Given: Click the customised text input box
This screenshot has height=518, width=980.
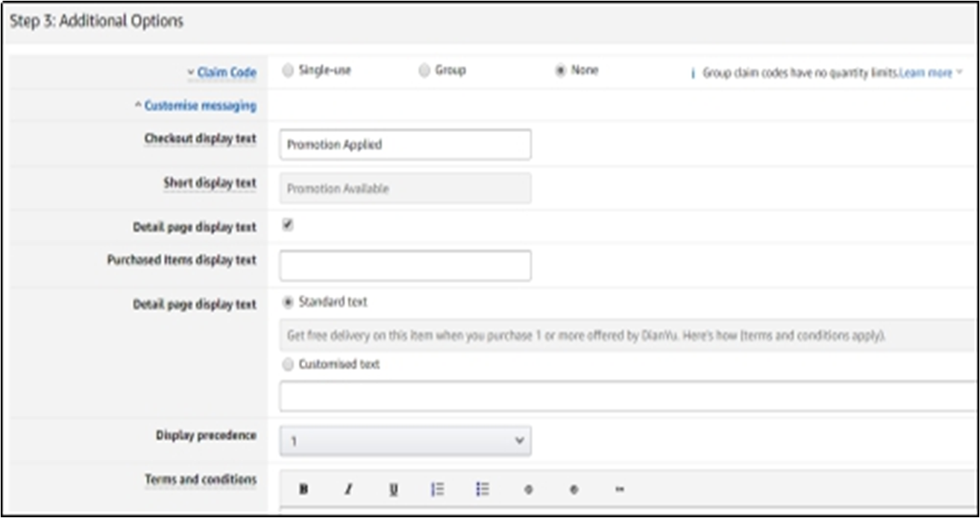Looking at the screenshot, I should (x=626, y=396).
